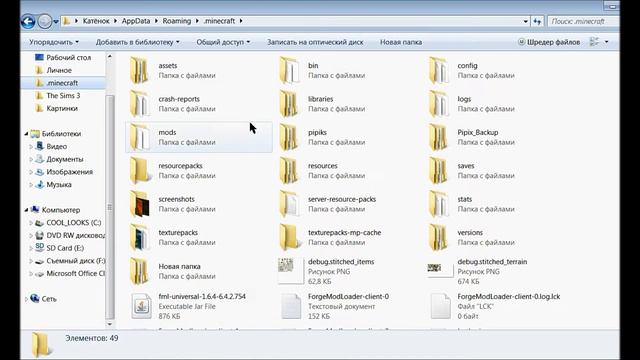Open the view options dropdown arrow
The height and width of the screenshot is (360, 640).
tap(607, 42)
